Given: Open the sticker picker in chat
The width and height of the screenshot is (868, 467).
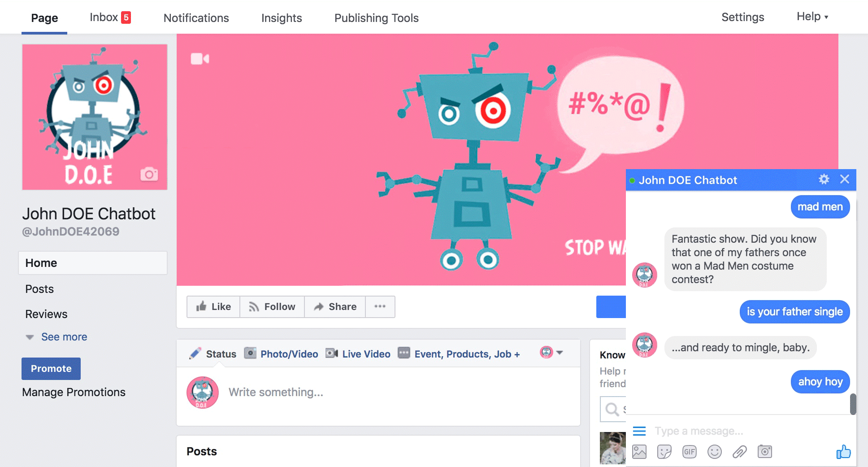Looking at the screenshot, I should coord(664,452).
